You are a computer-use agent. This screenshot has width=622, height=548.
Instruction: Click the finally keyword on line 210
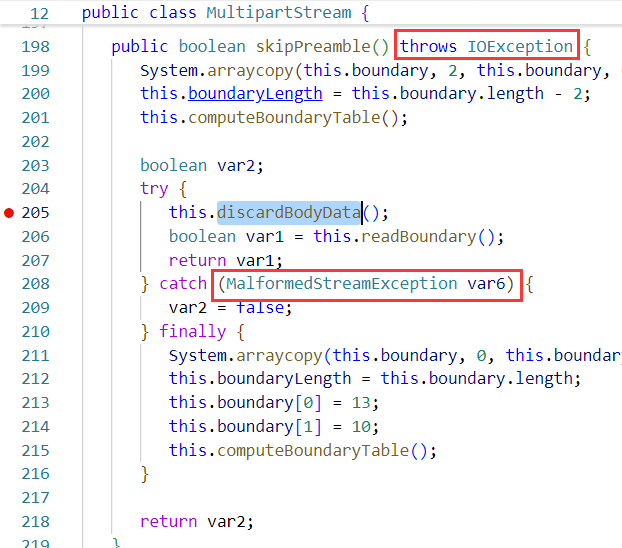pos(193,331)
